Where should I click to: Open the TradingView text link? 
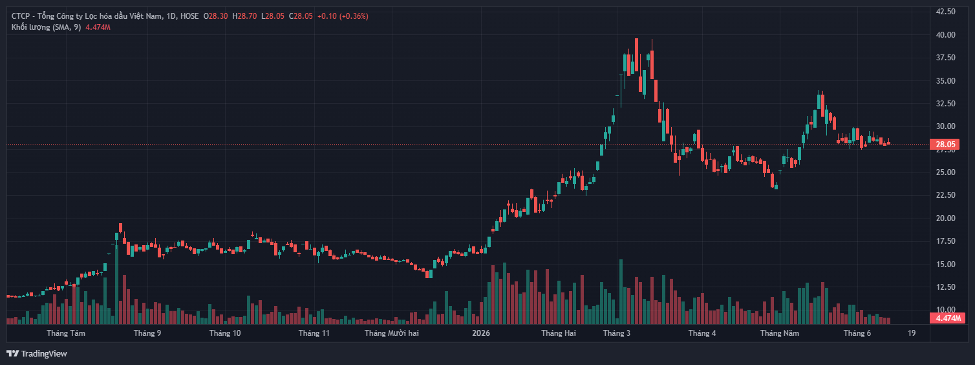[44, 354]
